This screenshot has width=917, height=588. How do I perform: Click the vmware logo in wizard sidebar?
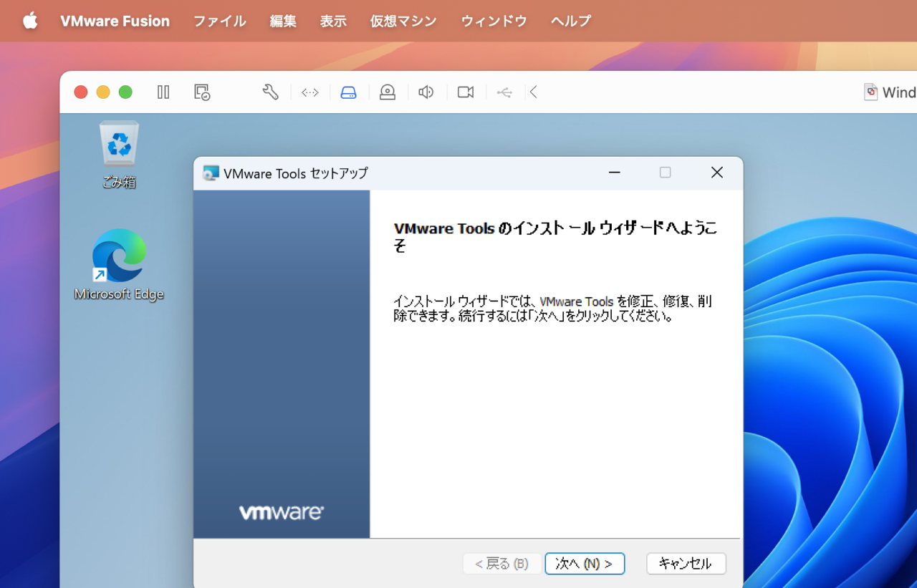282,512
